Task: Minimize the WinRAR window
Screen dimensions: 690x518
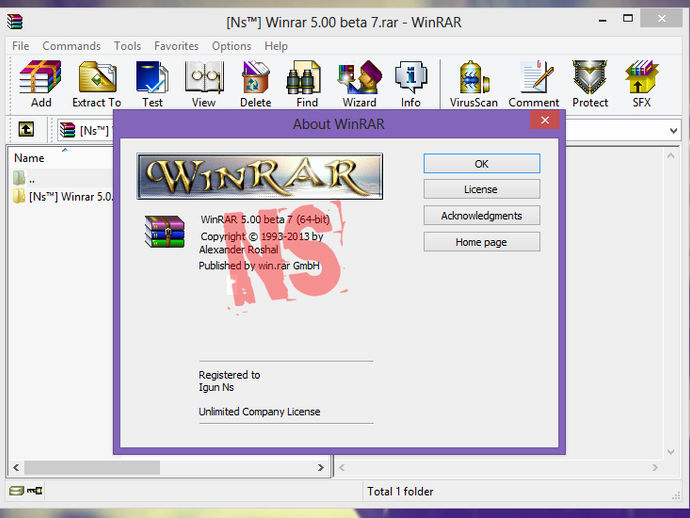Action: click(x=602, y=19)
